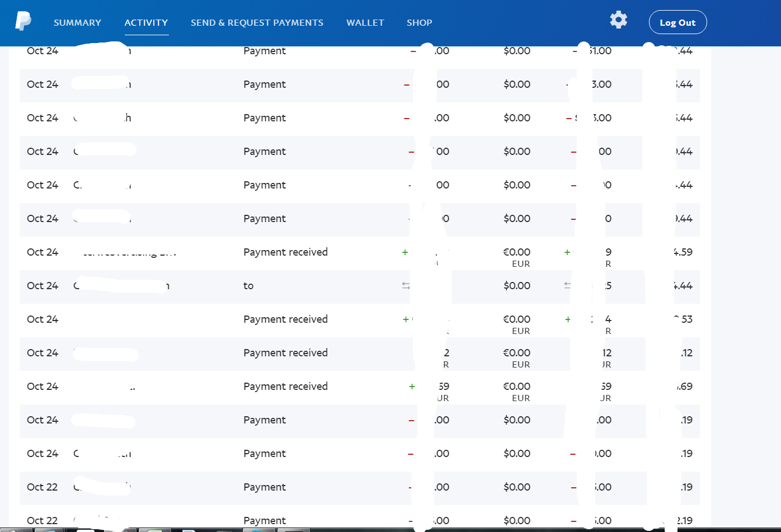Open Send & Request Payments
This screenshot has height=532, width=781.
point(257,22)
